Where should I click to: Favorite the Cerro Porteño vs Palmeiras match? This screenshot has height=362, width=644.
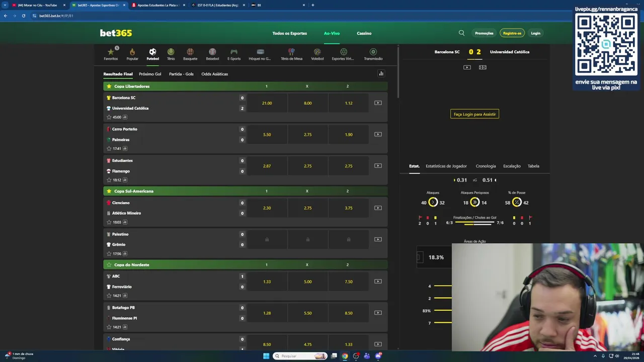point(109,149)
